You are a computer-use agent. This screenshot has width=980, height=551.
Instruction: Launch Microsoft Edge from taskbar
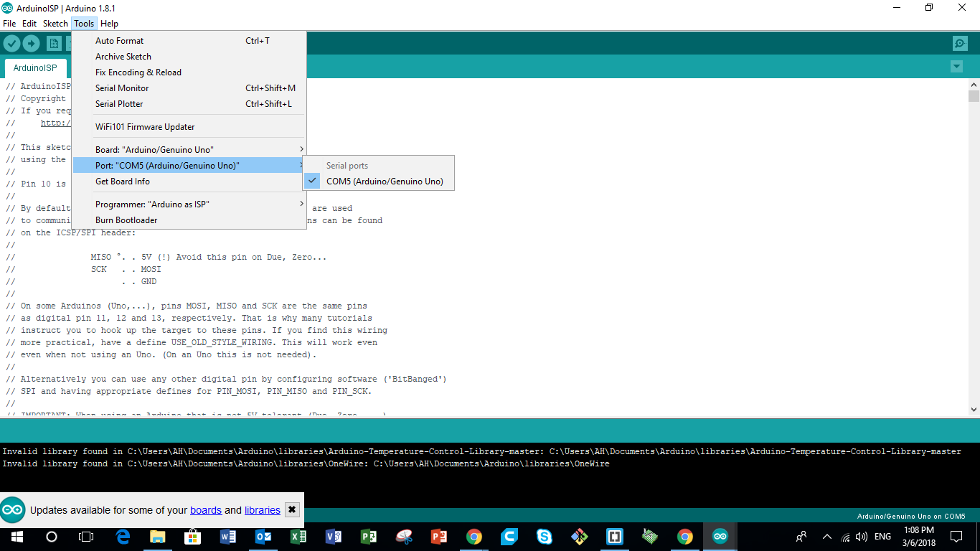tap(123, 537)
